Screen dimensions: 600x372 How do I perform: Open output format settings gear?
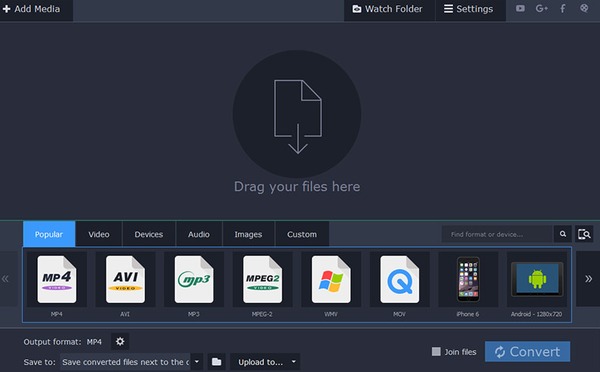[120, 341]
